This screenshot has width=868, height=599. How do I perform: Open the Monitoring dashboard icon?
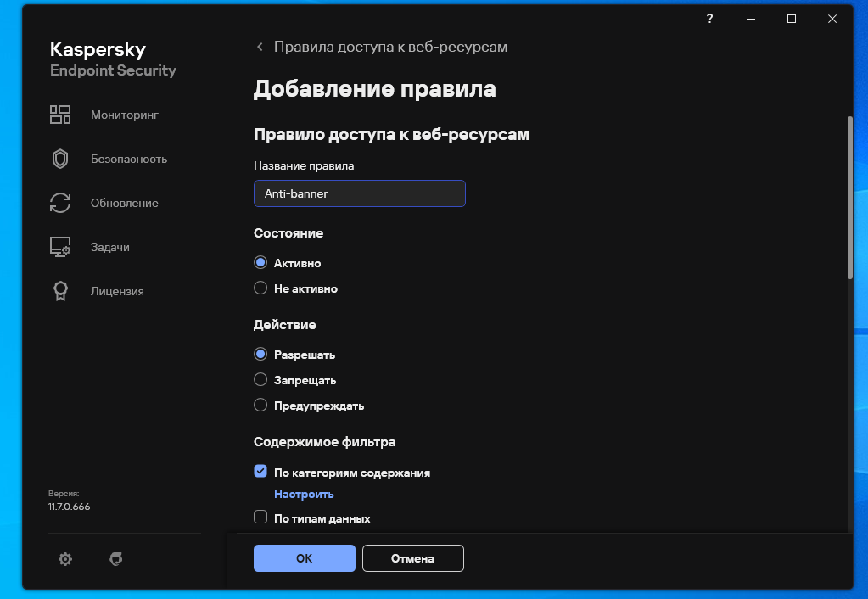(x=59, y=115)
